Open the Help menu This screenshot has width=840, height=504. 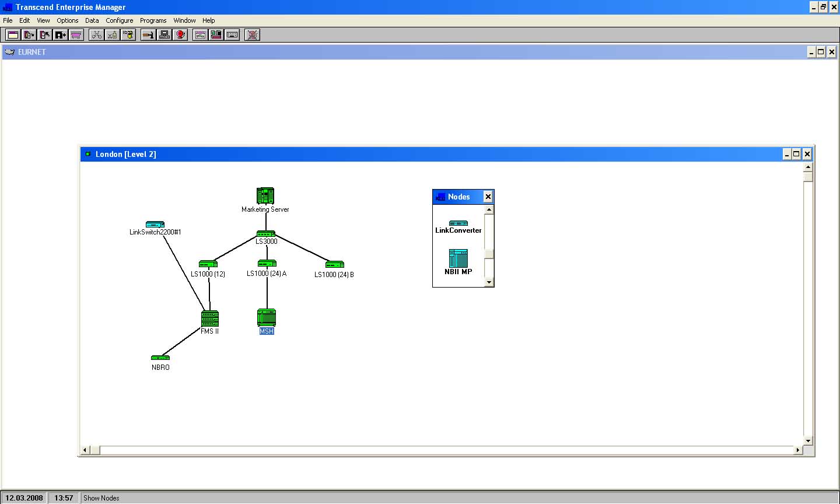[209, 20]
